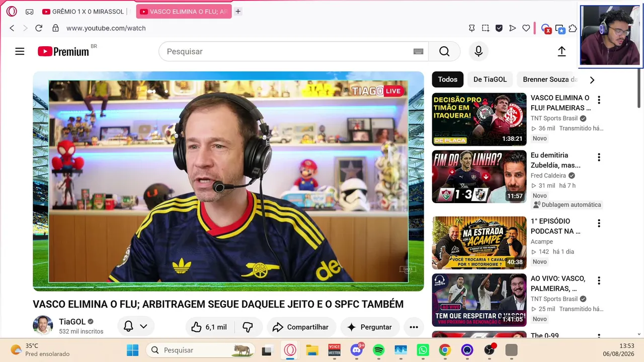Image resolution: width=644 pixels, height=362 pixels.
Task: Open the Decisão pro Timão video thumbnail
Action: pyautogui.click(x=479, y=119)
